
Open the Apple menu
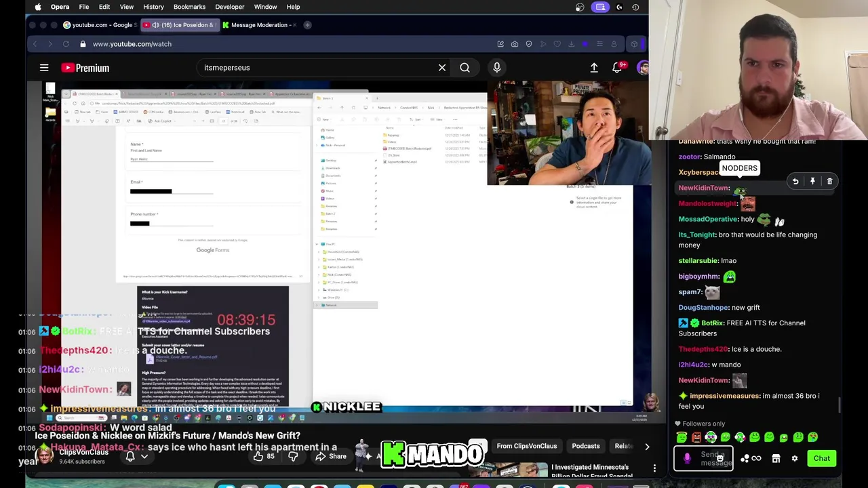38,7
